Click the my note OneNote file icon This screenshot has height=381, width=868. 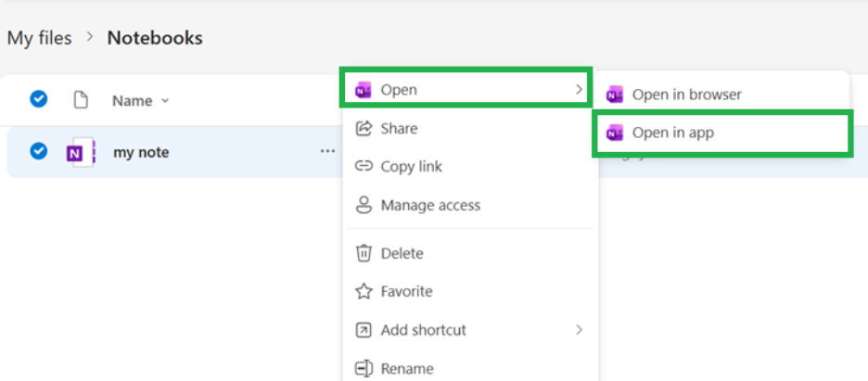81,152
